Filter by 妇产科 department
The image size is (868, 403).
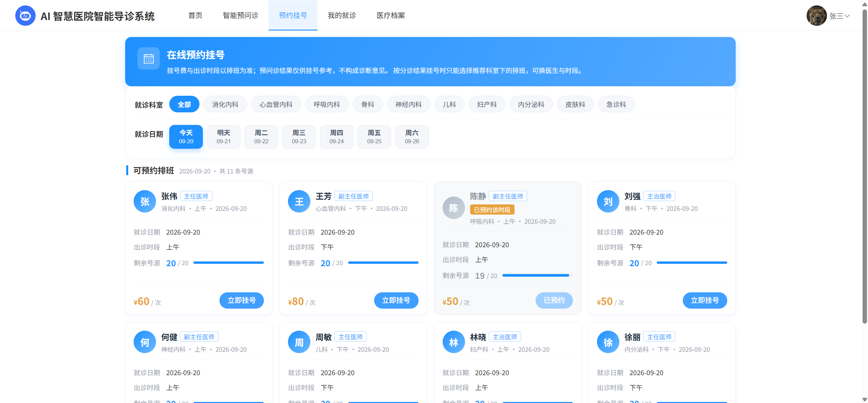(487, 104)
